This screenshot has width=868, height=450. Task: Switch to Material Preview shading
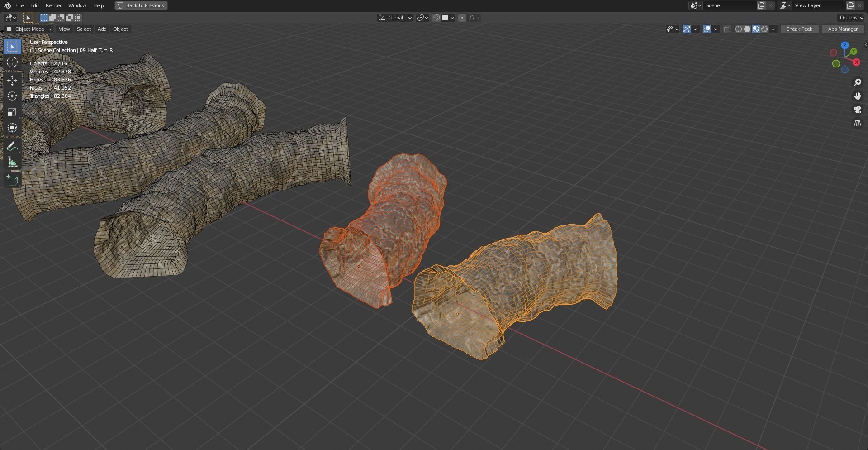point(756,29)
